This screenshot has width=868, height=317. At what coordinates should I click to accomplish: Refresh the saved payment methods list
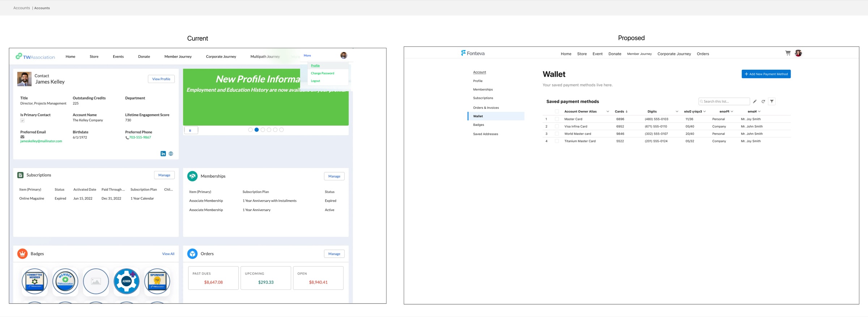(763, 102)
